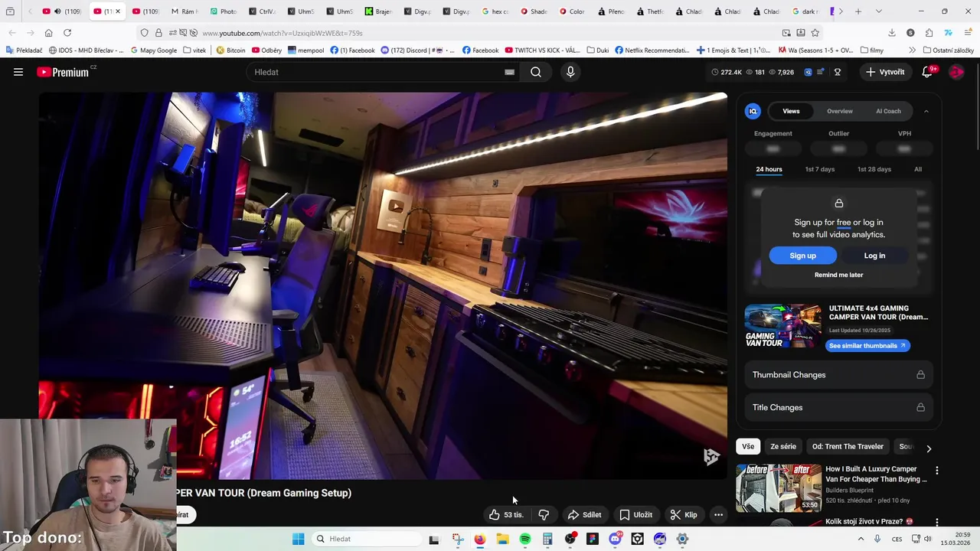Go to the YouTube Premium home logo
Screen dimensions: 980x551
[x=63, y=72]
